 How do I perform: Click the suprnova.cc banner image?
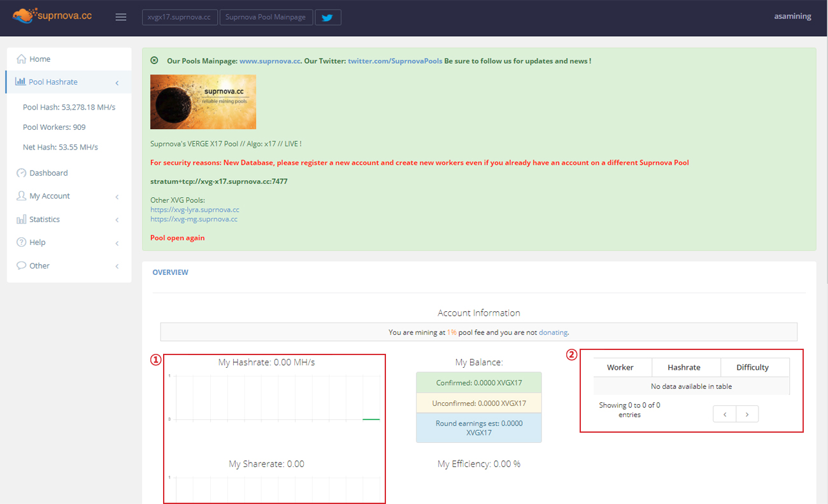tap(203, 102)
